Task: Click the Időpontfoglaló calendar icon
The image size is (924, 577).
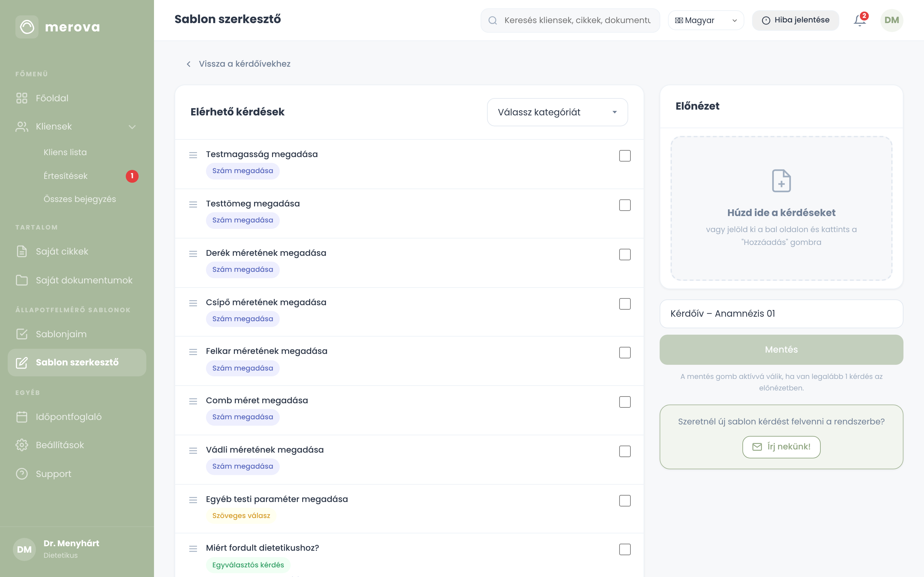Action: (22, 417)
